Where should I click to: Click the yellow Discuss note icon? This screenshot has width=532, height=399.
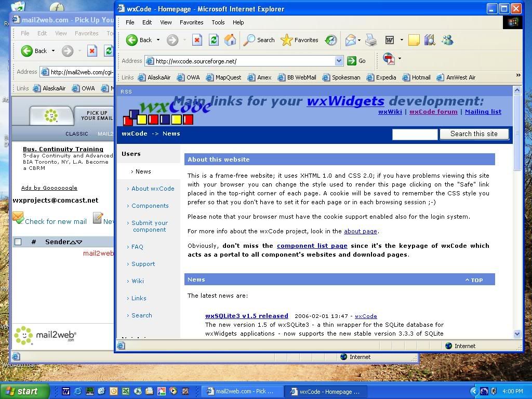414,40
